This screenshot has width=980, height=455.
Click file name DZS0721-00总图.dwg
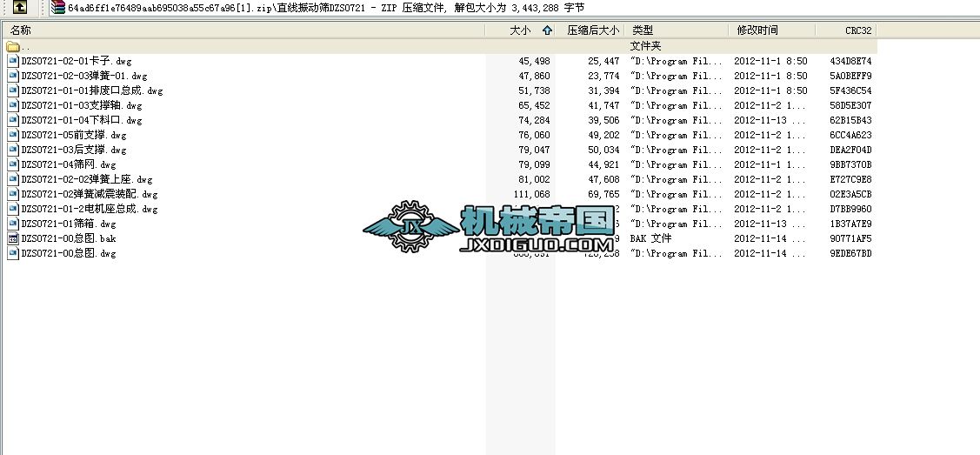pos(69,254)
